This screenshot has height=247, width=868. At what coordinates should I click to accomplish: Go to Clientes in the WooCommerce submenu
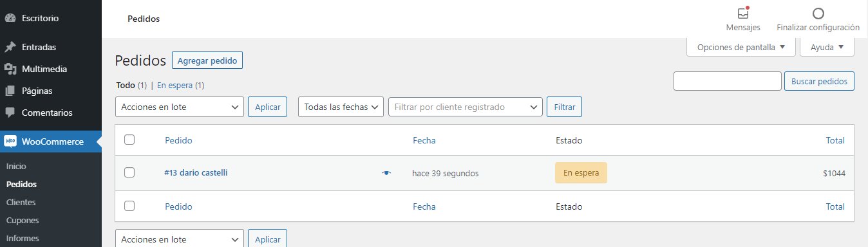(21, 202)
